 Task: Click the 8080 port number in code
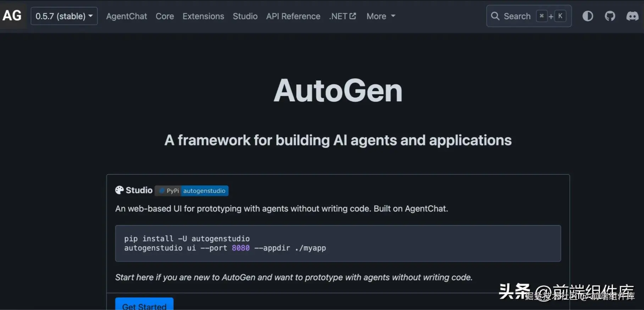(x=241, y=248)
